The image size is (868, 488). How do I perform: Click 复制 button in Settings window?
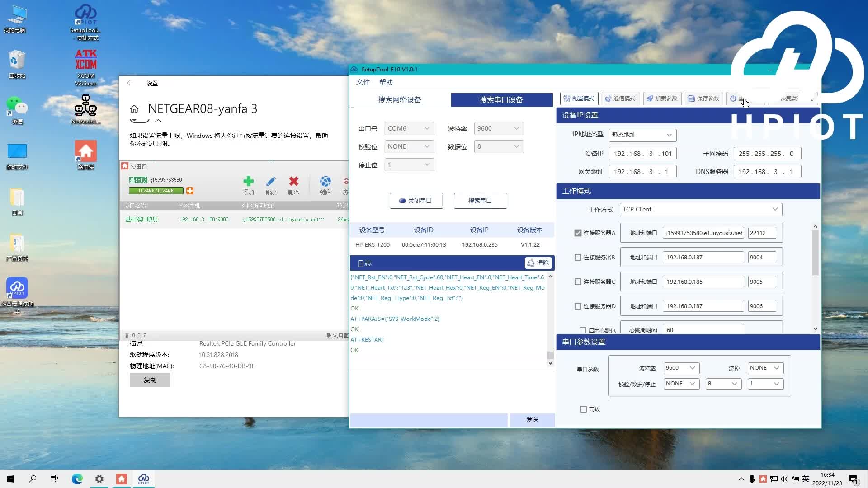coord(150,380)
